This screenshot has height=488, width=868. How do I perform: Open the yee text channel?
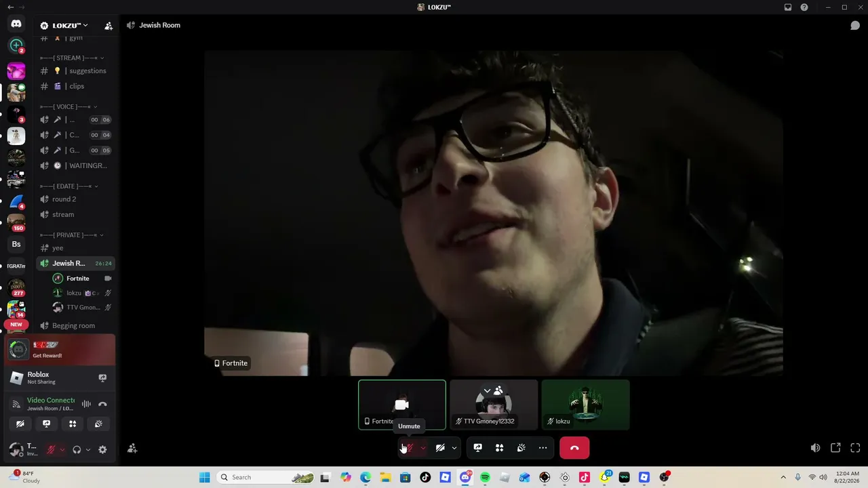pos(75,248)
